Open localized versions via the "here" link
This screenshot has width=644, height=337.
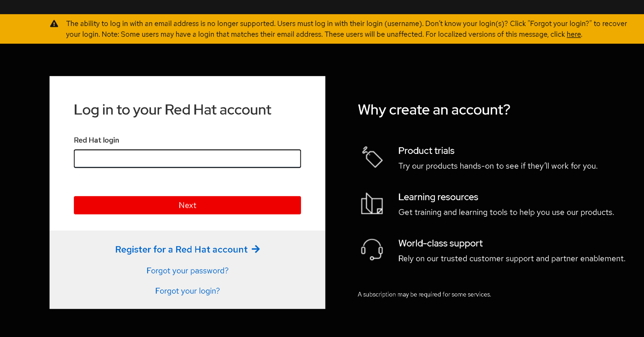(x=574, y=34)
